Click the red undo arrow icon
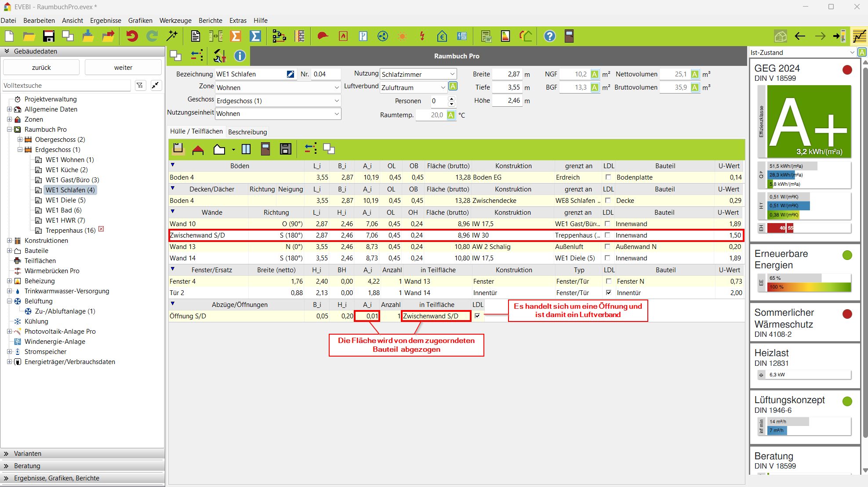Screen dimensions: 868x487 132,36
